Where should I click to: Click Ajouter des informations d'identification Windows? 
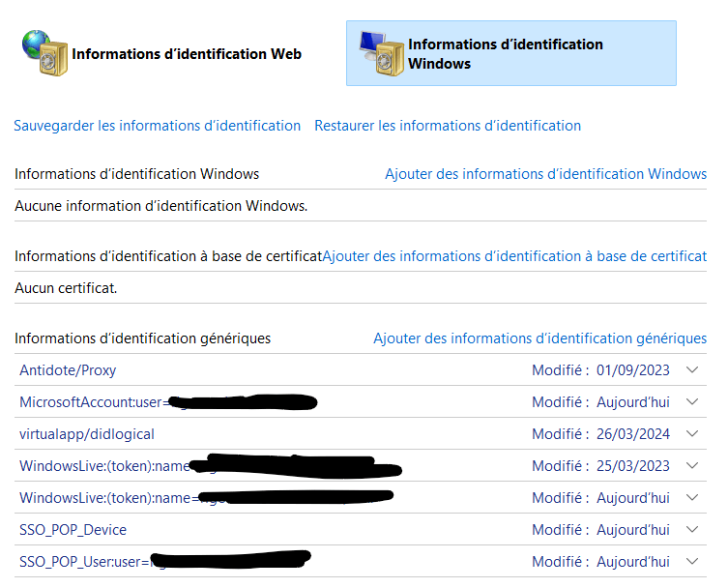[545, 174]
